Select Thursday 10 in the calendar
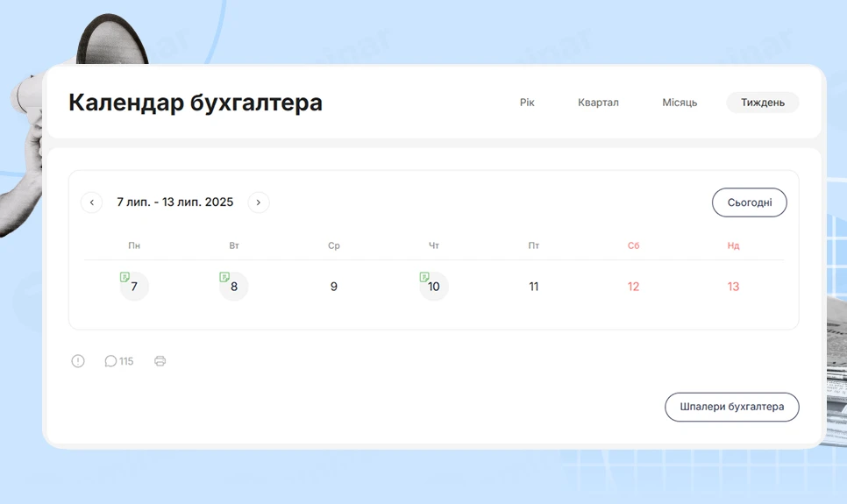The image size is (847, 504). point(434,287)
